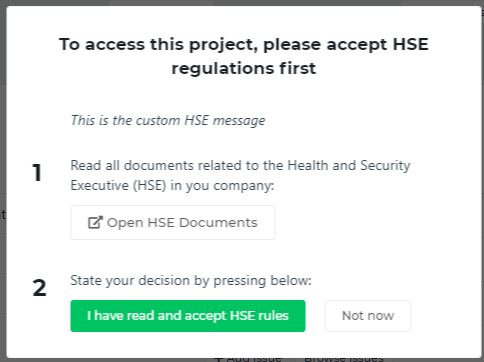The height and width of the screenshot is (362, 484).
Task: Click the partially hidden Browse issues link
Action: tap(344, 359)
